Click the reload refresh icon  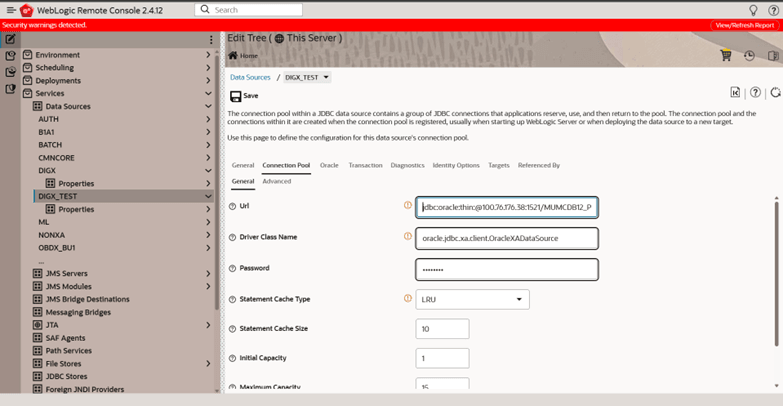775,92
